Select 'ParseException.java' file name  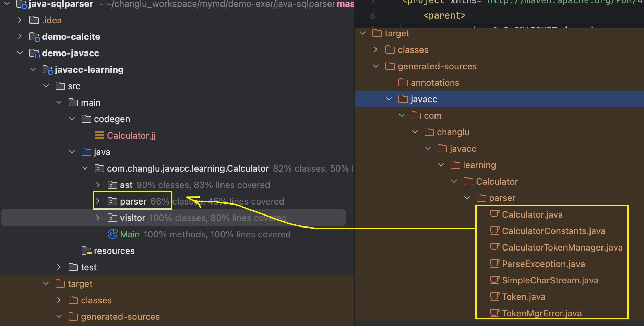pos(544,264)
